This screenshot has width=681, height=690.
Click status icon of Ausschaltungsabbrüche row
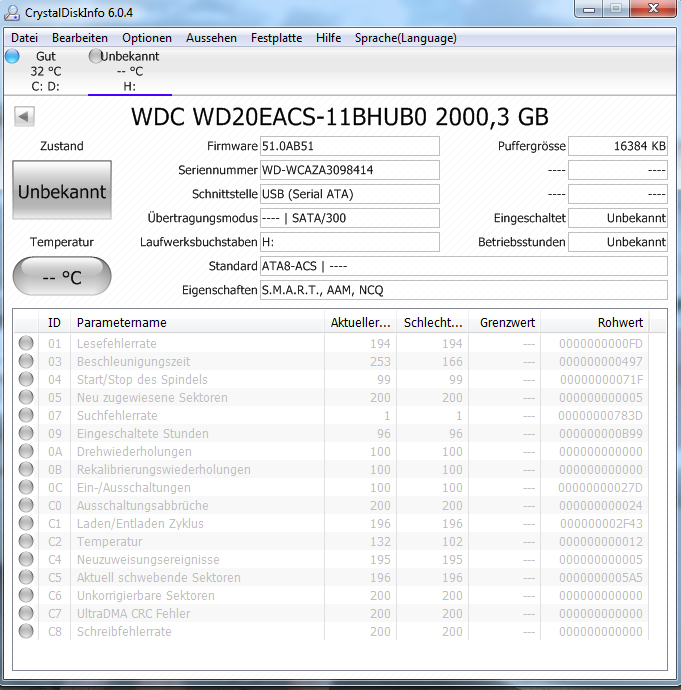point(26,505)
